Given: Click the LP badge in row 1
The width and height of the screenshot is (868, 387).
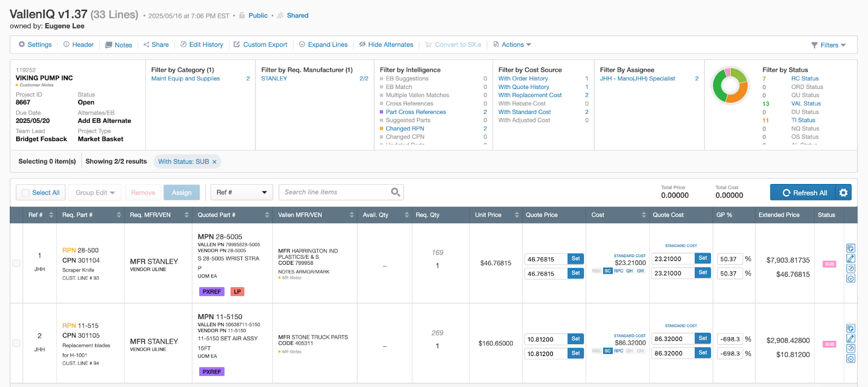Looking at the screenshot, I should click(x=237, y=291).
